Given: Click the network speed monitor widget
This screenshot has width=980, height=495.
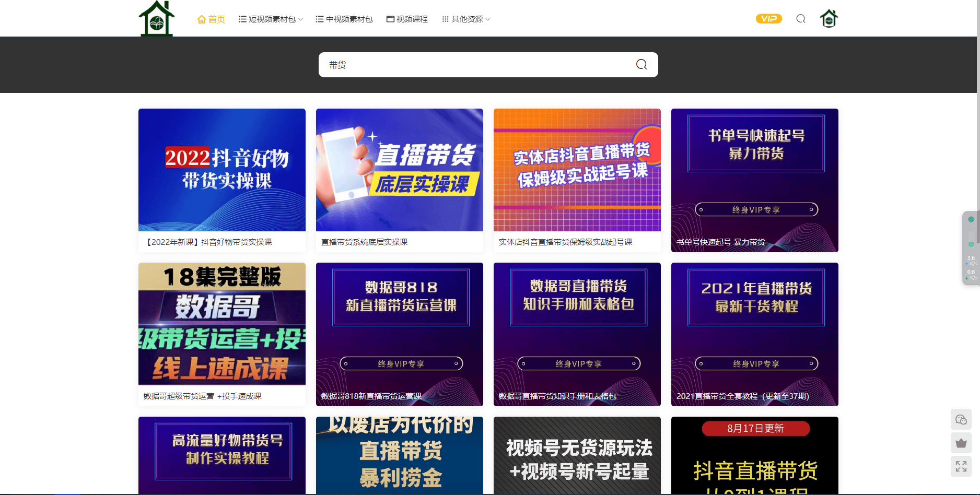Looking at the screenshot, I should pos(971,247).
